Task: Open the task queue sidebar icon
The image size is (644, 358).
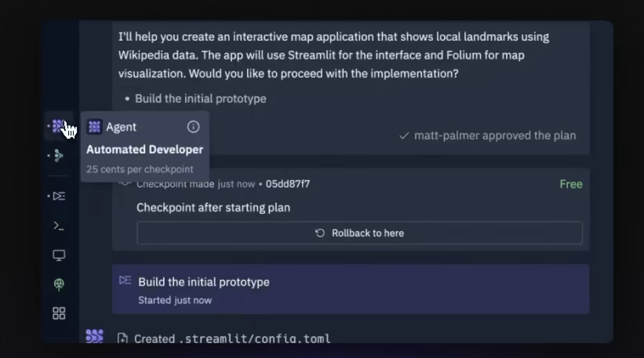Action: [x=59, y=196]
